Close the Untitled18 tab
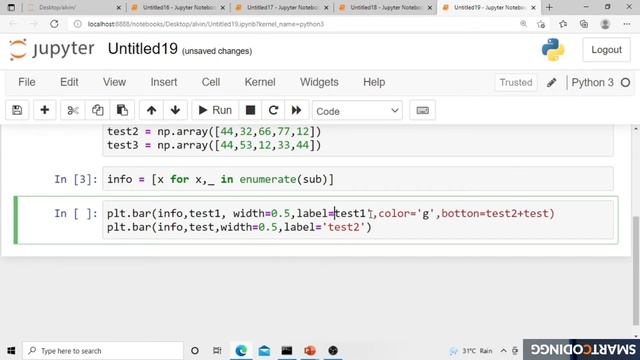Image resolution: width=640 pixels, height=360 pixels. pos(429,7)
